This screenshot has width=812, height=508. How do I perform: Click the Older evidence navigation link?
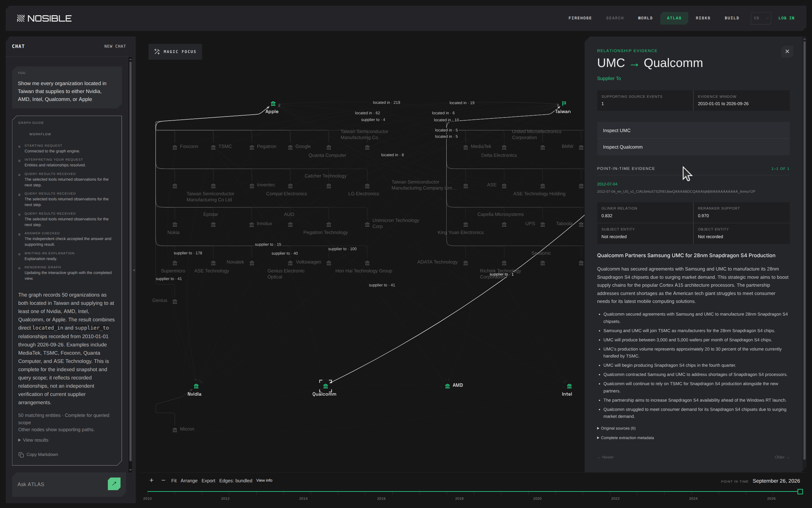pos(782,457)
